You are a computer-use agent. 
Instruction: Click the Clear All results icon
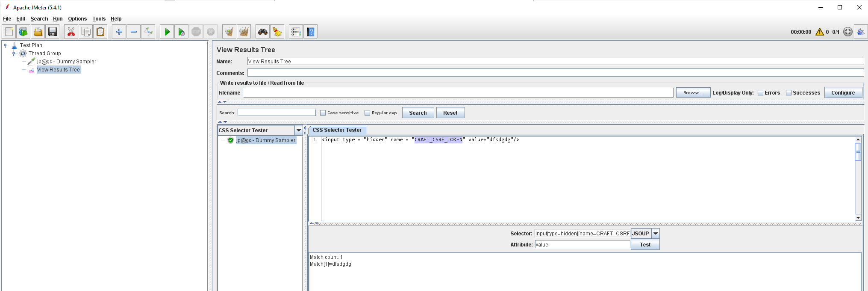244,32
